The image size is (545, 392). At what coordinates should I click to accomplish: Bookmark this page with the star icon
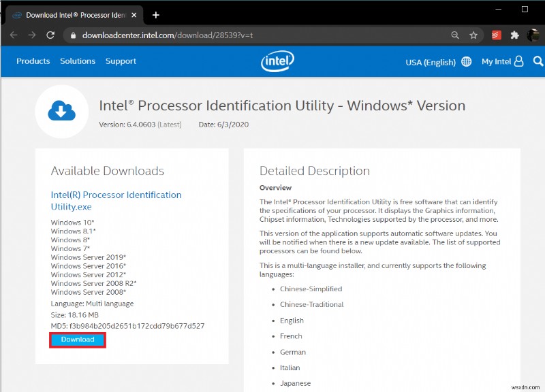tap(473, 35)
